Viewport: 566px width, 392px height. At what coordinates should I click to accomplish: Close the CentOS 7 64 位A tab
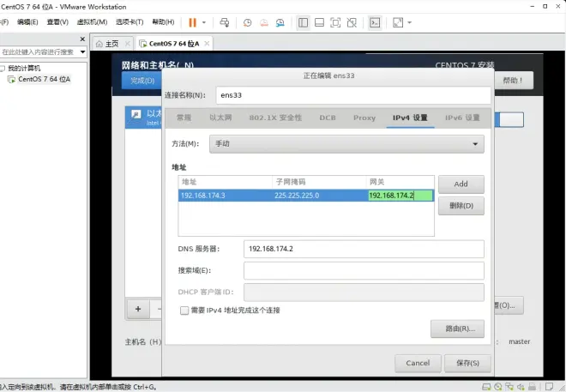[x=207, y=44]
